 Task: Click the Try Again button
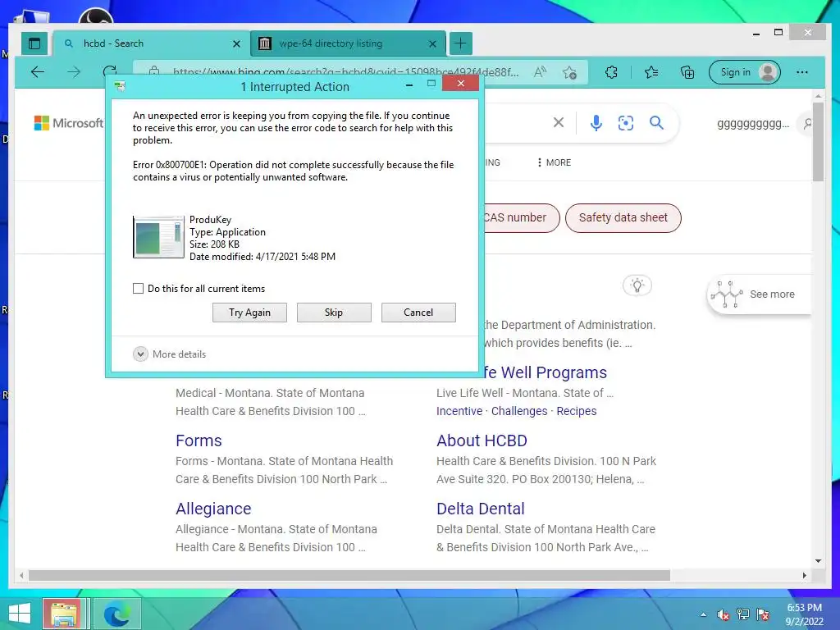(x=249, y=313)
